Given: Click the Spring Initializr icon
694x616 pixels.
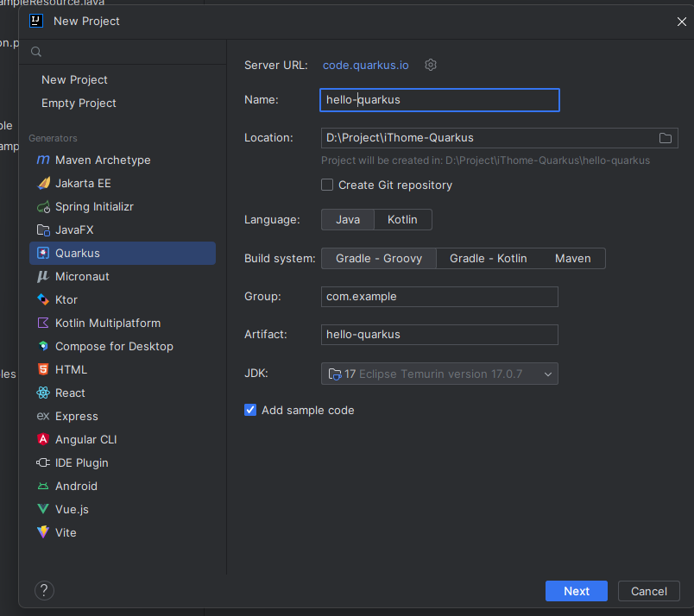Looking at the screenshot, I should [x=43, y=207].
